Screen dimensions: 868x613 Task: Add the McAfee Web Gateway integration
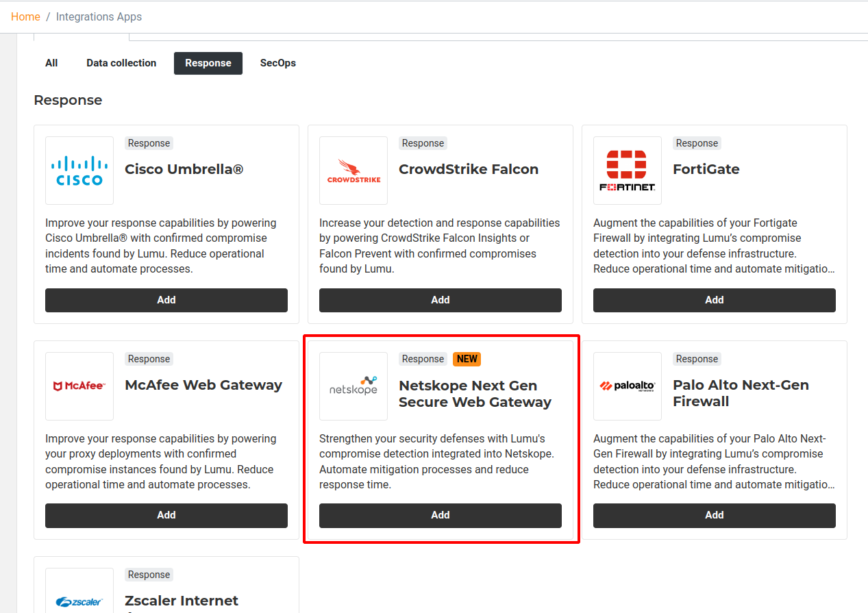tap(166, 516)
